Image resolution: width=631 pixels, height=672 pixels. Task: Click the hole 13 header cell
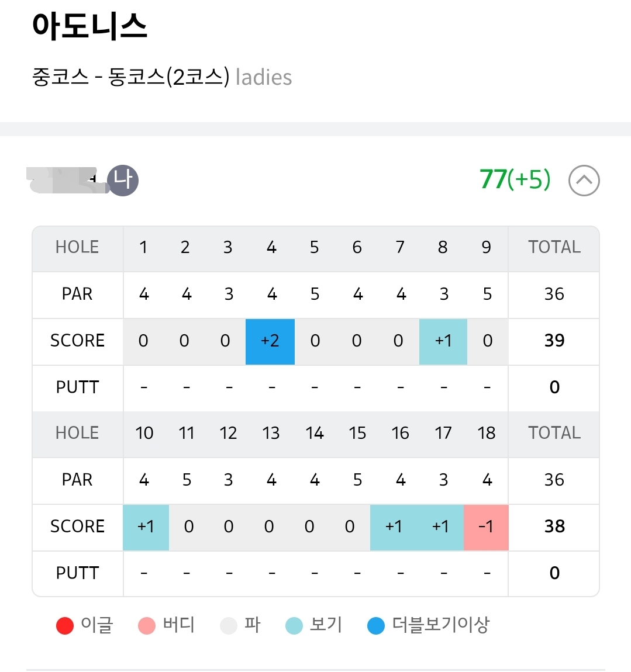271,434
